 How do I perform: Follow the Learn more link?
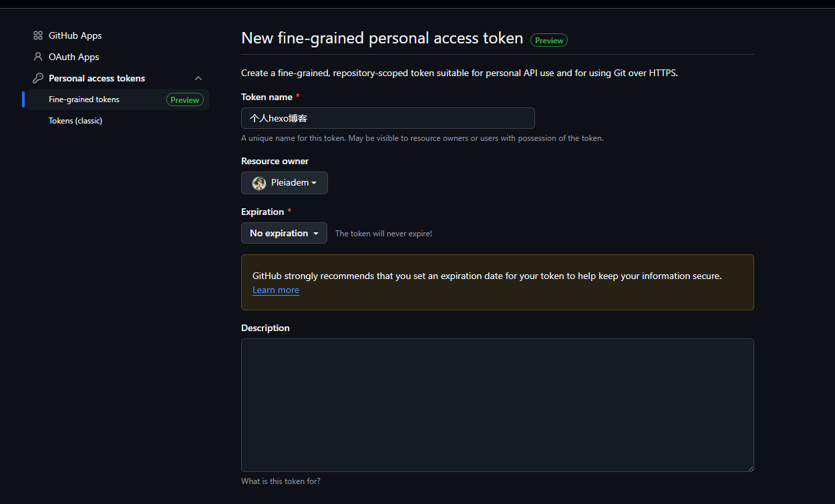pyautogui.click(x=275, y=290)
